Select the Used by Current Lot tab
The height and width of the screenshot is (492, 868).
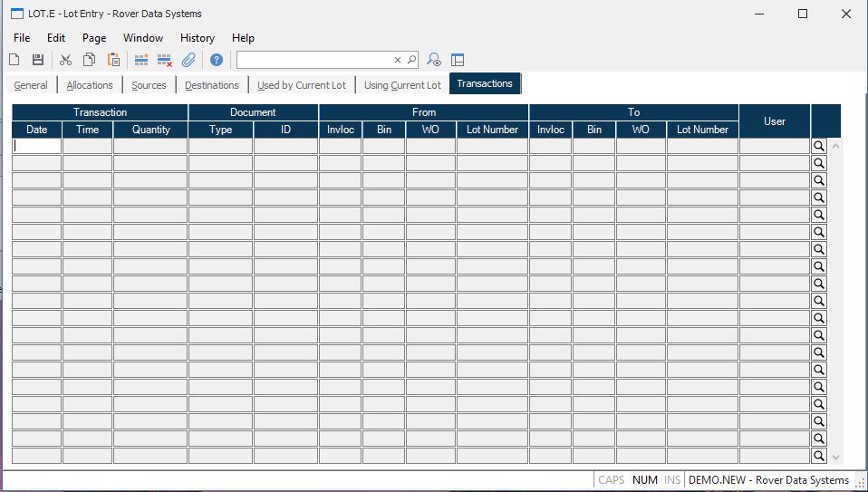tap(302, 85)
